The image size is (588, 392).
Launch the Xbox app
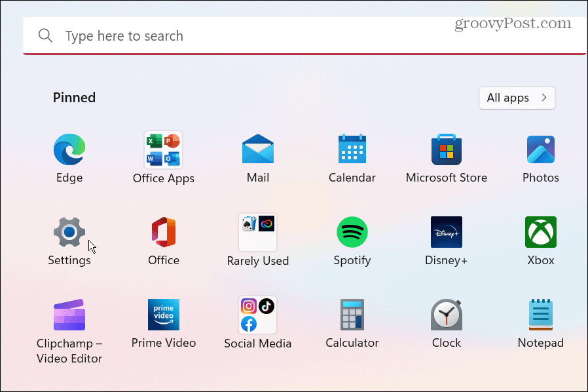click(540, 232)
